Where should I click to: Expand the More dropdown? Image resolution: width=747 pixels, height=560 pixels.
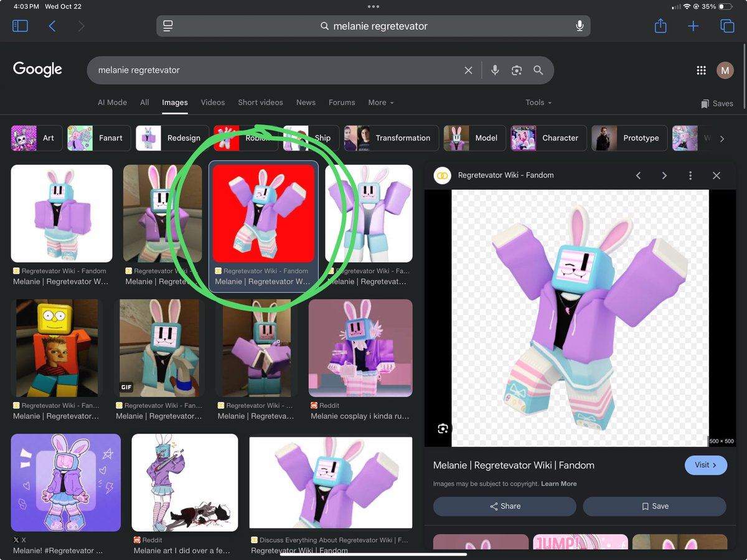381,103
